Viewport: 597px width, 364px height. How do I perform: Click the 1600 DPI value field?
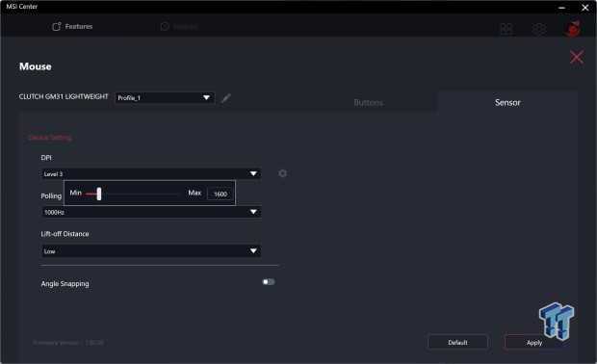(221, 194)
